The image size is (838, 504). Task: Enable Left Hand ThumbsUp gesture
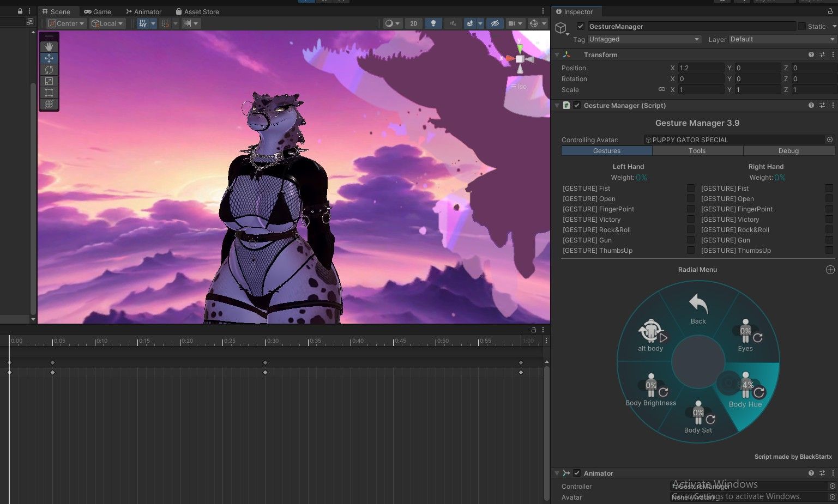(691, 251)
